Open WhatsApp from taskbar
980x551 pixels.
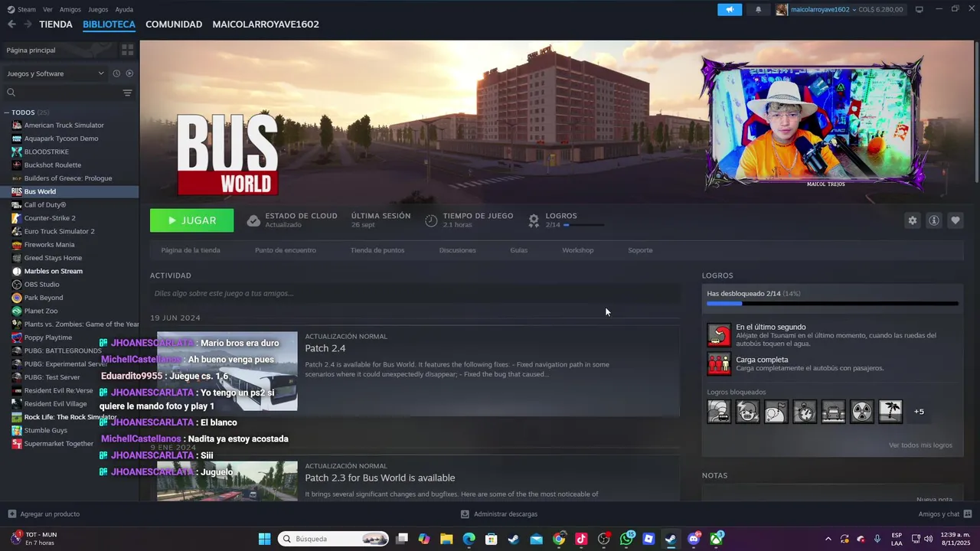[x=627, y=539]
